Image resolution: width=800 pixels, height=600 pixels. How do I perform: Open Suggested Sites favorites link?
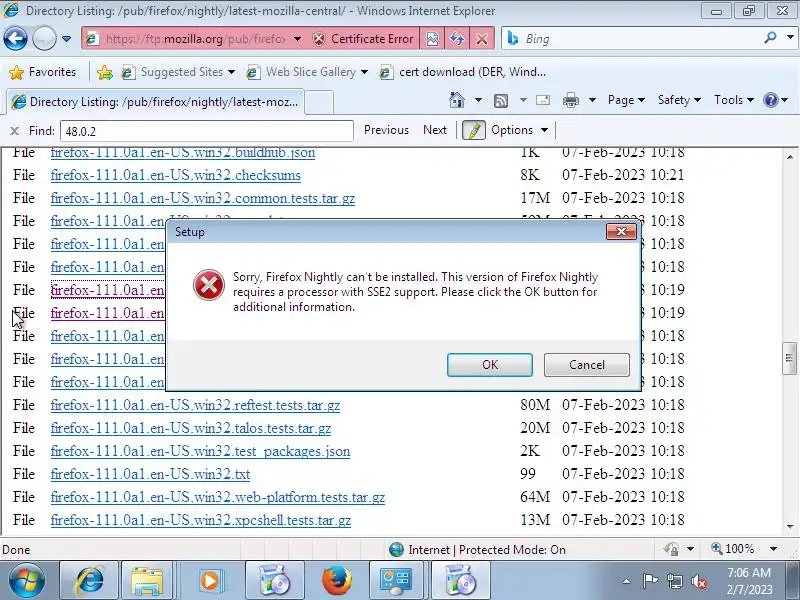point(178,72)
